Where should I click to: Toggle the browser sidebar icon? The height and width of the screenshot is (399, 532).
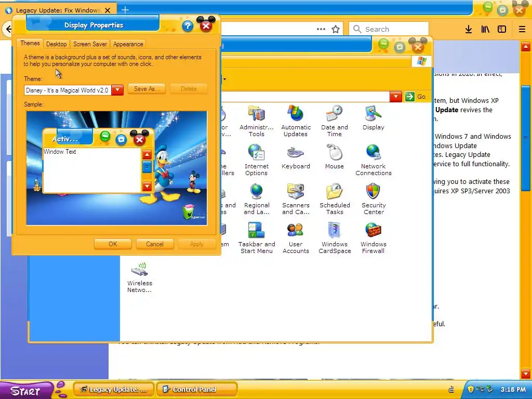point(502,29)
